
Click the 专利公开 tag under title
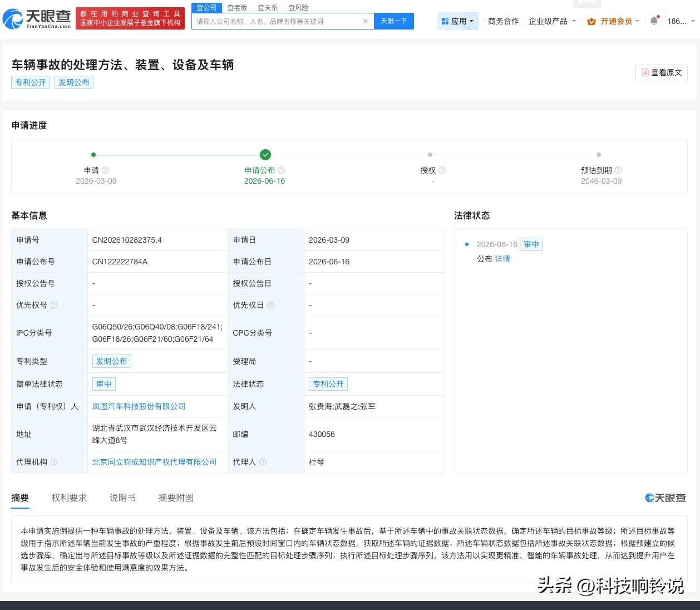[31, 82]
